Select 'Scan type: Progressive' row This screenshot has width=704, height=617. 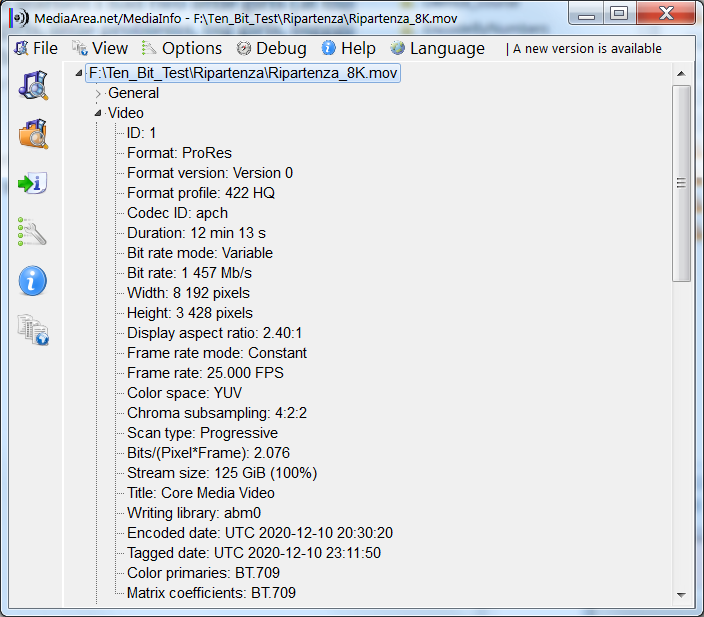pos(202,432)
